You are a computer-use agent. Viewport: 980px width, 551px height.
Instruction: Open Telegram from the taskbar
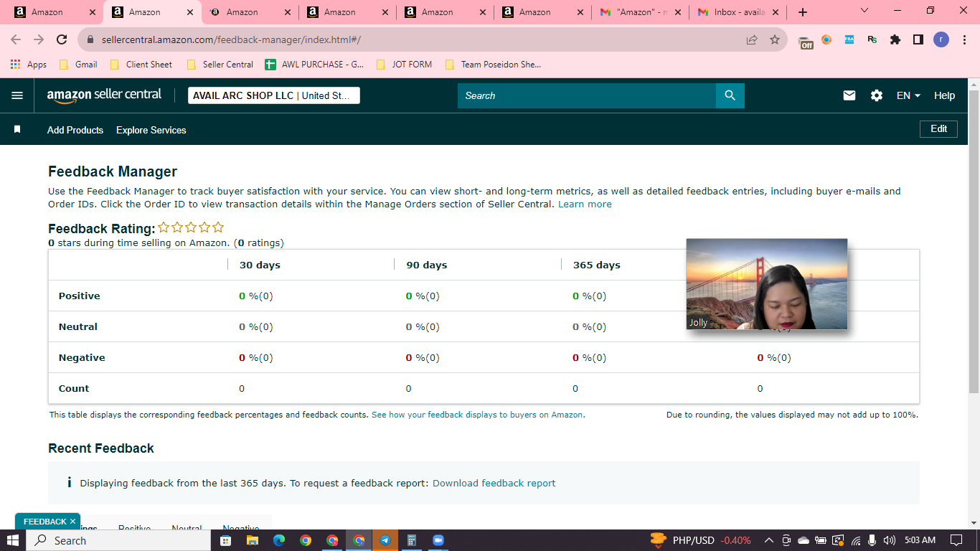pyautogui.click(x=385, y=540)
